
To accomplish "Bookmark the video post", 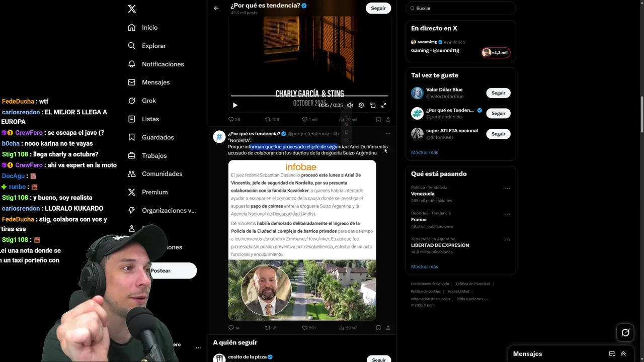I will pyautogui.click(x=378, y=120).
